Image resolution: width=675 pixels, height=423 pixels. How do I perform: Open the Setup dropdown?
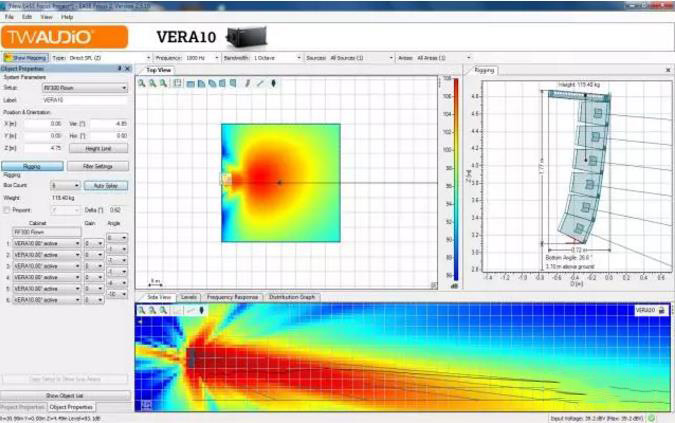85,88
